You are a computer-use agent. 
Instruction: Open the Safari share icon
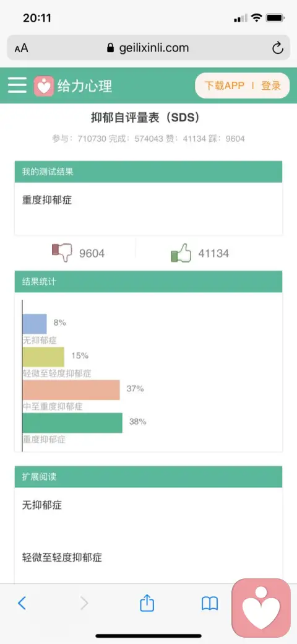(x=147, y=603)
